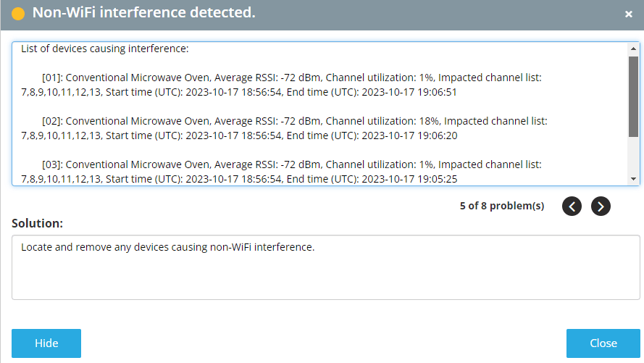Click the [02] entry with 18% utilization
This screenshot has width=644, height=363.
tap(290, 128)
